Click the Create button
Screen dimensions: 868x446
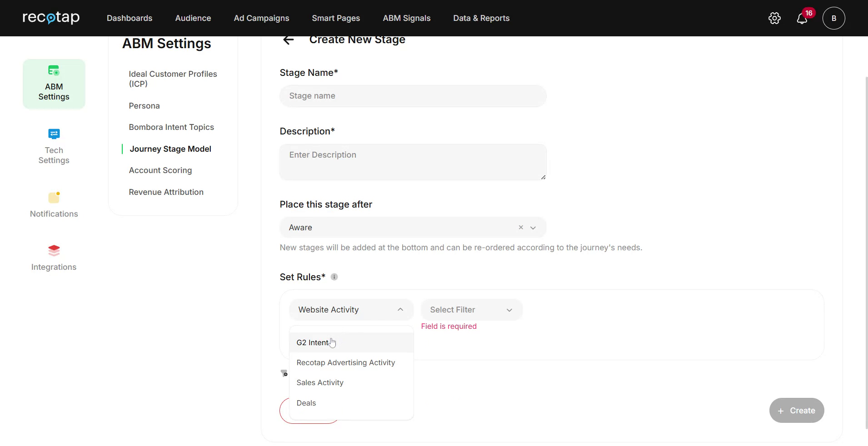tap(796, 410)
